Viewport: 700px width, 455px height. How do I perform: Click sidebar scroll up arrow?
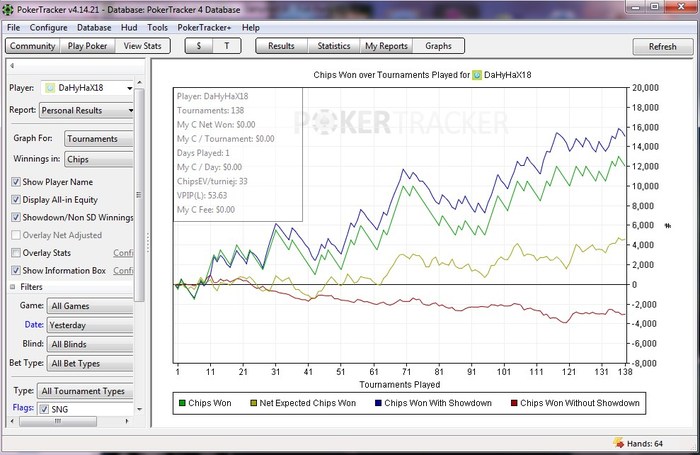point(139,83)
